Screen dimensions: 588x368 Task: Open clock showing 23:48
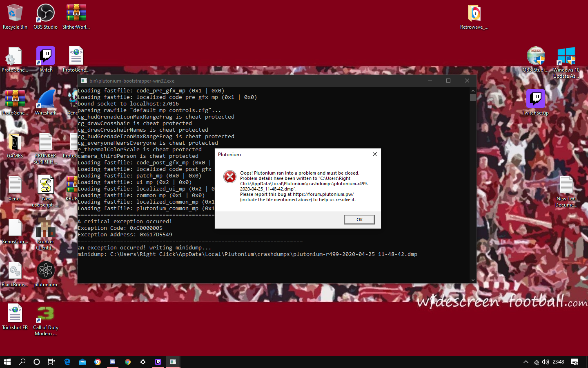pyautogui.click(x=558, y=362)
